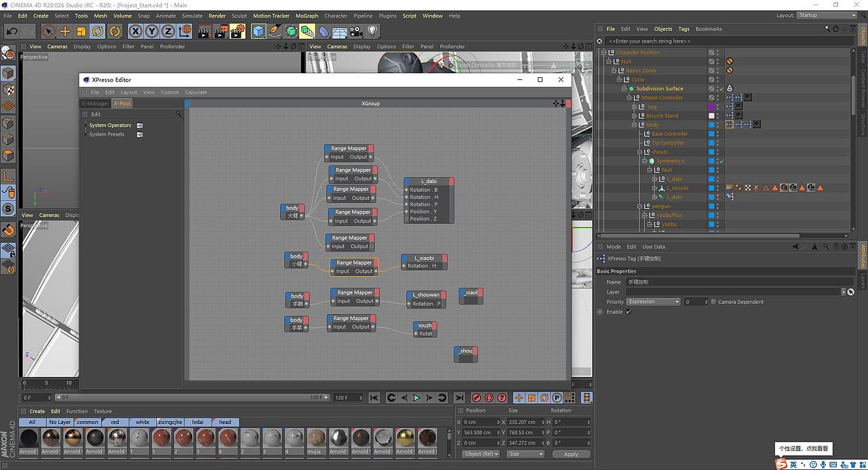Click the X-Pool search magnifier icon
The image size is (868, 470).
coord(179,114)
